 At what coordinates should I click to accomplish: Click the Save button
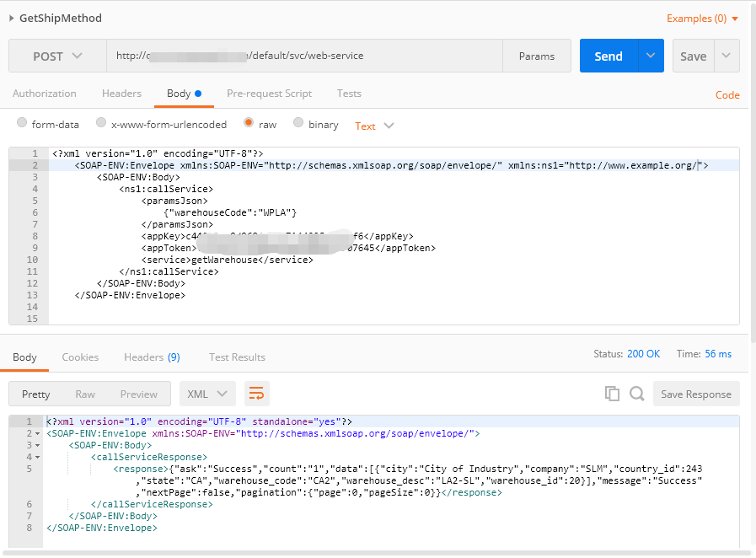click(693, 56)
